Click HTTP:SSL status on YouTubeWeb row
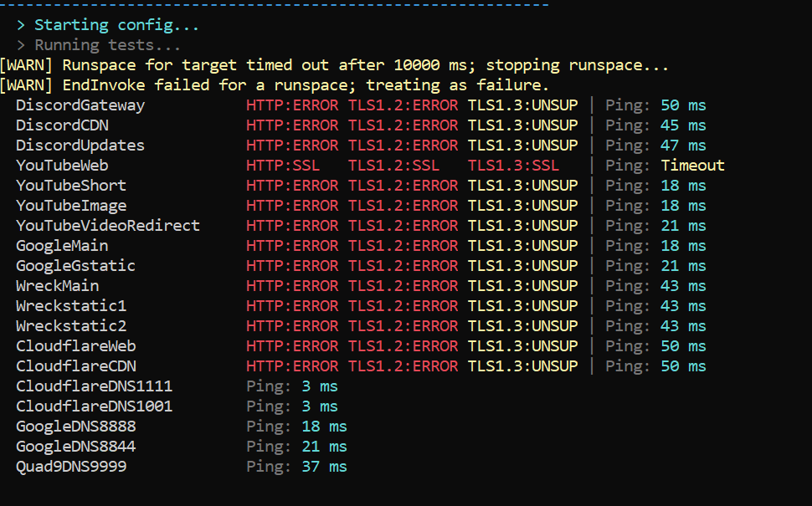The height and width of the screenshot is (506, 812). tap(283, 166)
